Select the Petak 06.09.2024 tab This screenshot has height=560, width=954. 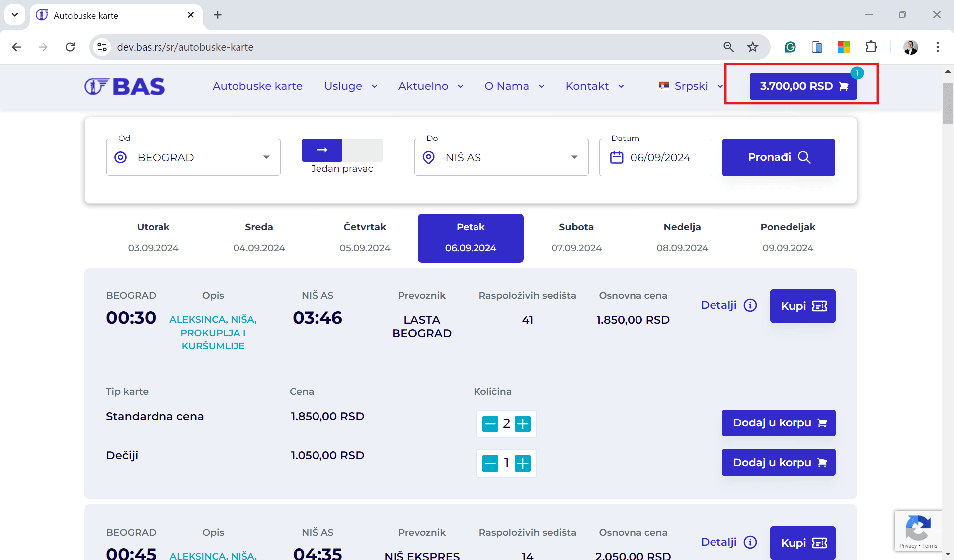tap(471, 238)
